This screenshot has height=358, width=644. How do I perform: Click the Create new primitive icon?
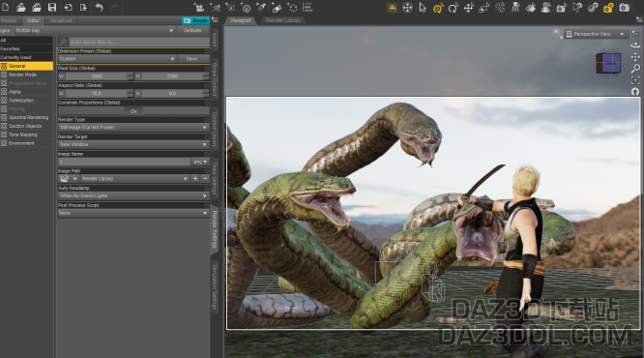pos(278,8)
